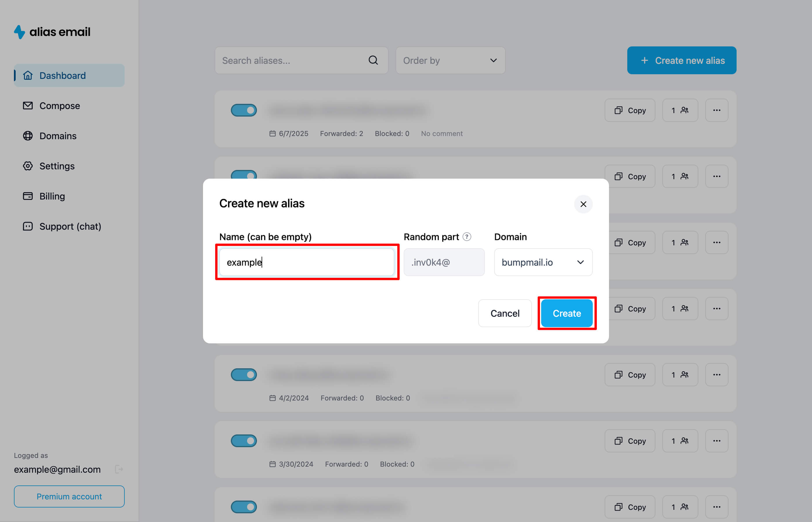Close the Create new alias dialog

click(583, 204)
